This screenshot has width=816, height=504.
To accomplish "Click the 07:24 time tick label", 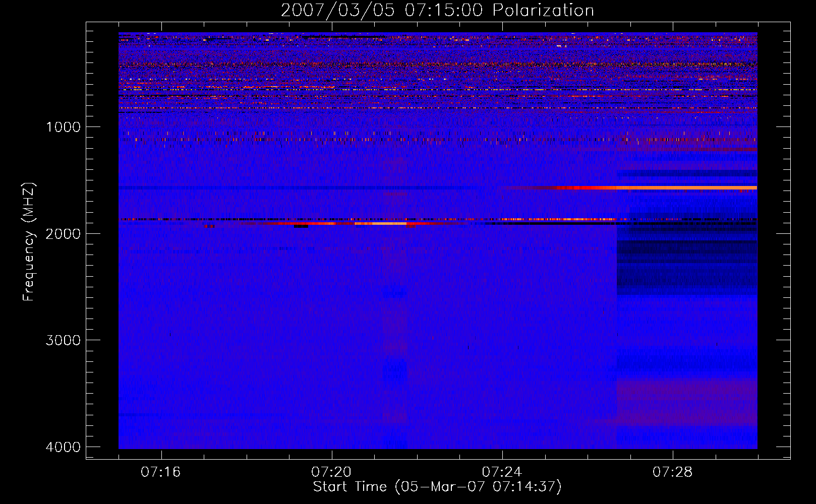I will [502, 472].
